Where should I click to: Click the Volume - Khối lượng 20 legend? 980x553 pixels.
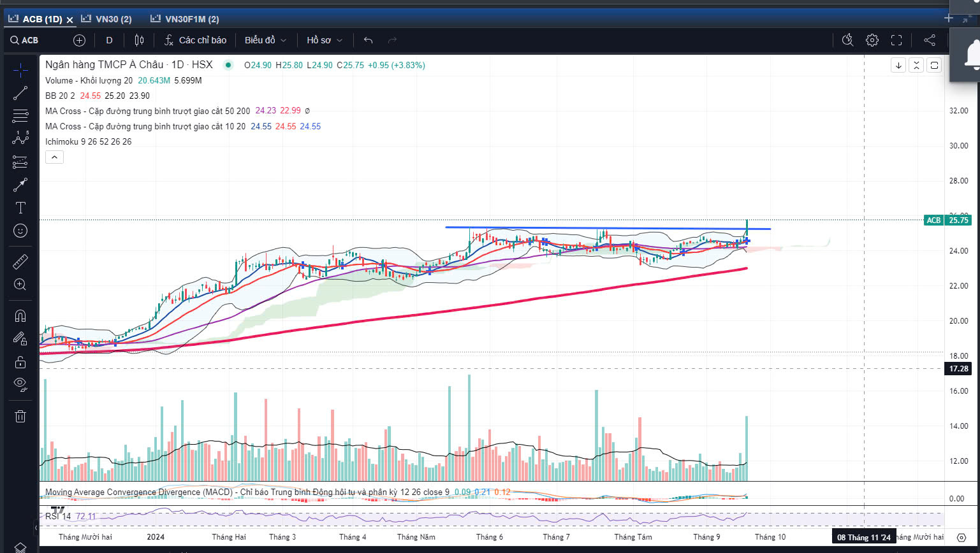tap(89, 80)
